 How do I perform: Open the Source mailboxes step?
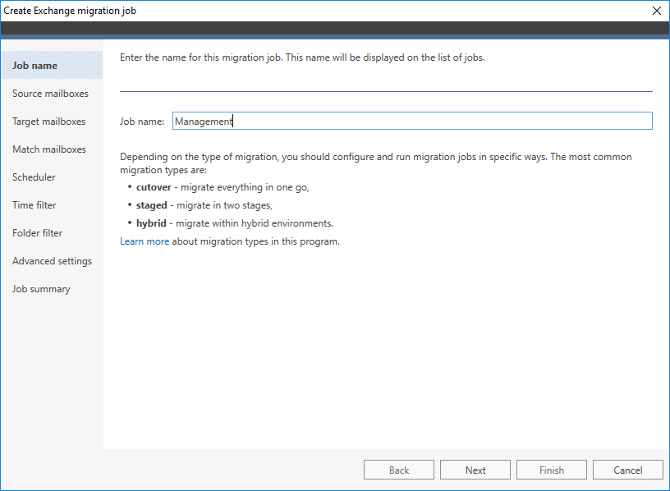[x=50, y=94]
